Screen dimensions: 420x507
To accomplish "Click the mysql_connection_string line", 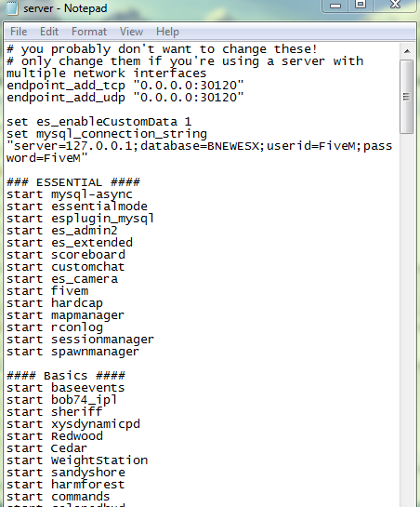I will coord(107,134).
